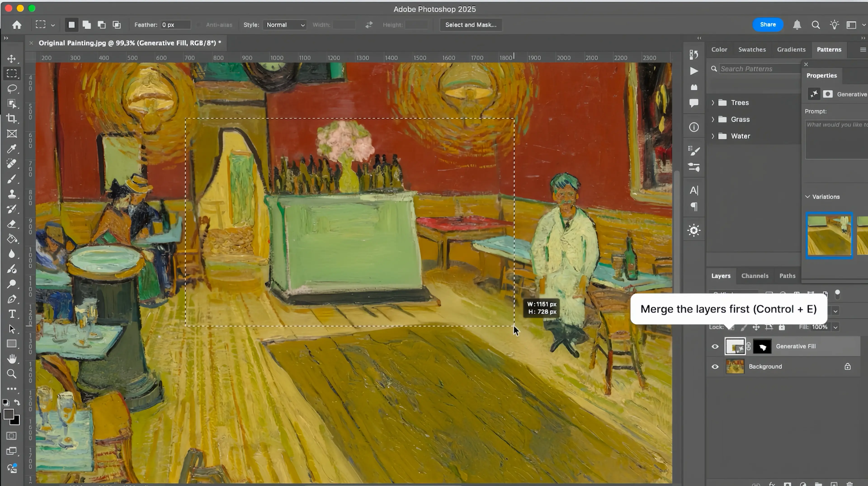
Task: Open Select and Mask
Action: pos(470,25)
